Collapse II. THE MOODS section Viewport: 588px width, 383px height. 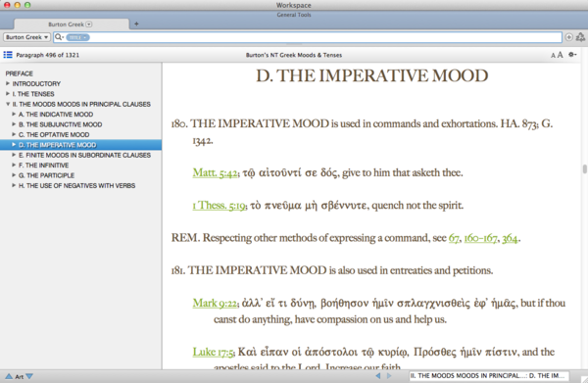click(x=8, y=104)
